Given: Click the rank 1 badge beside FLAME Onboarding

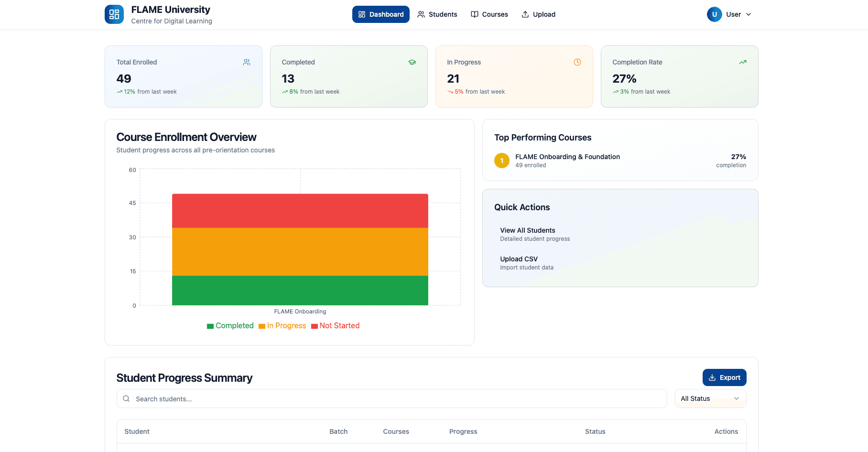Looking at the screenshot, I should pyautogui.click(x=502, y=161).
